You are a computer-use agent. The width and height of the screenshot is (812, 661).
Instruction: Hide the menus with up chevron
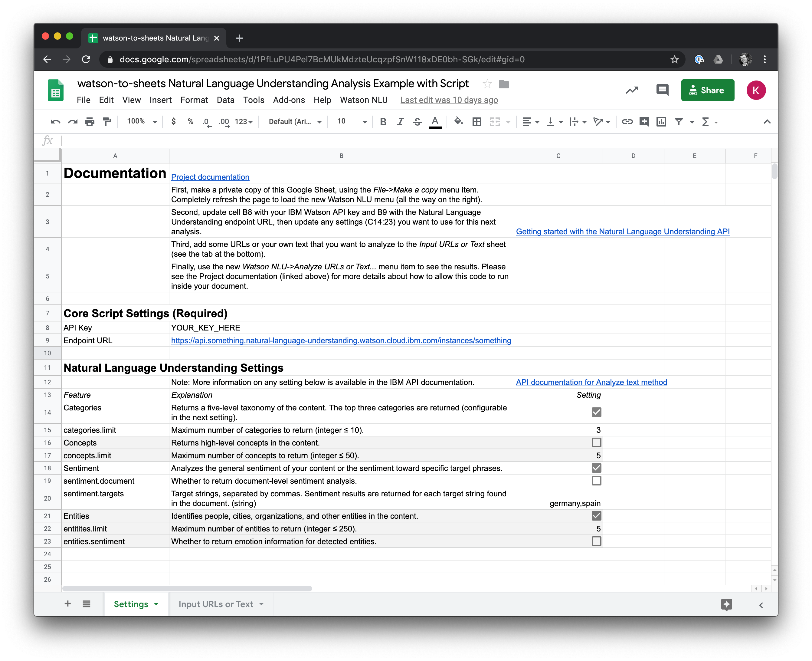tap(767, 122)
